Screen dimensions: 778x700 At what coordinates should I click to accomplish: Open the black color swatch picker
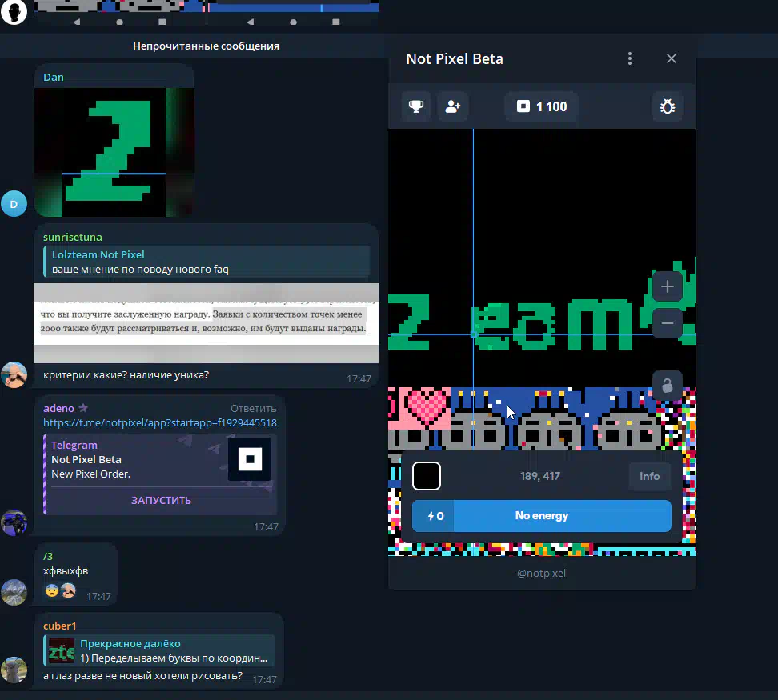pos(426,476)
